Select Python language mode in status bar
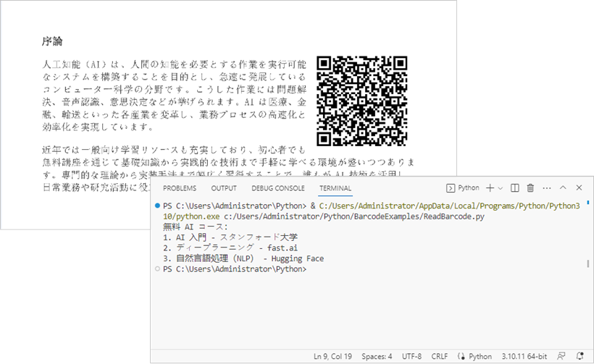Image resolution: width=594 pixels, height=364 pixels. coord(480,357)
